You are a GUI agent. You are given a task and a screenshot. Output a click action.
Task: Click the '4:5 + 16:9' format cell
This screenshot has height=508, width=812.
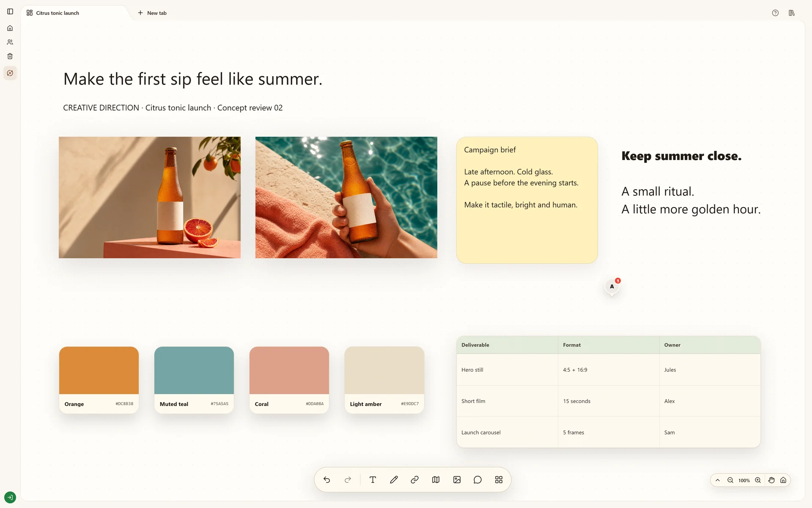tap(609, 370)
